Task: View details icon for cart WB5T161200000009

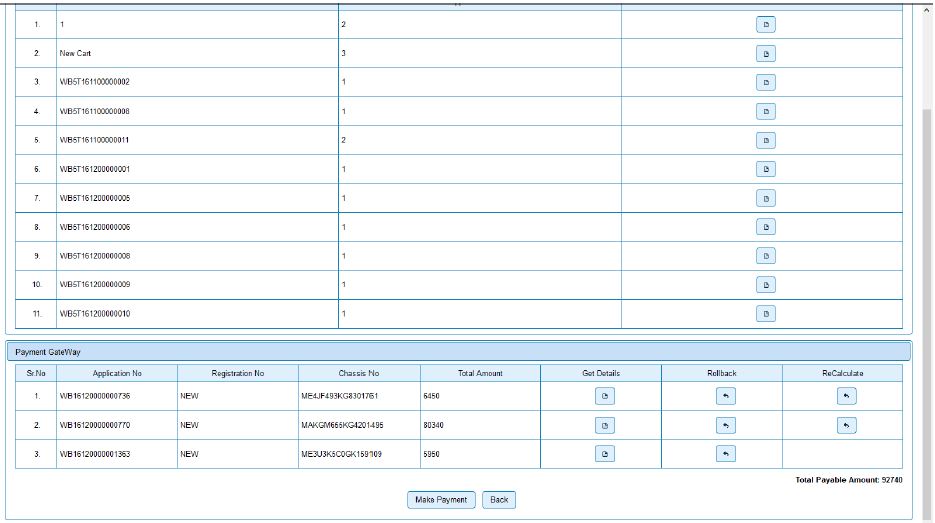Action: pyautogui.click(x=766, y=285)
